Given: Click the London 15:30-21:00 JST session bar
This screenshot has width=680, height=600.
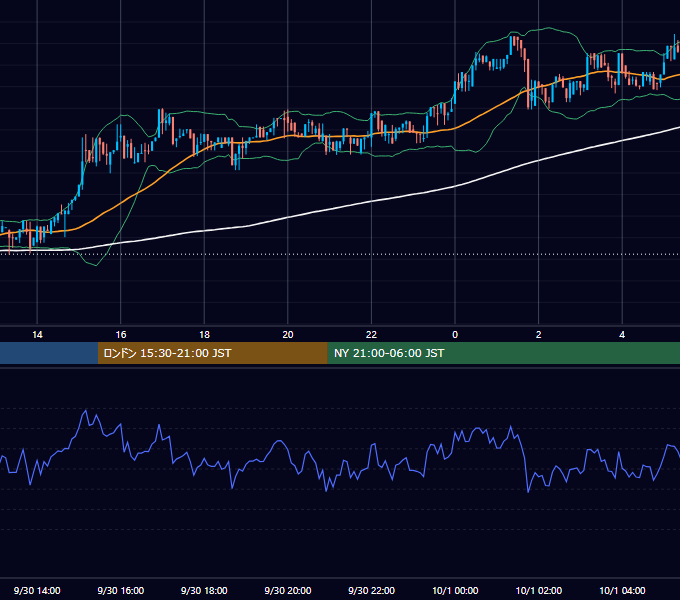Looking at the screenshot, I should pyautogui.click(x=212, y=353).
